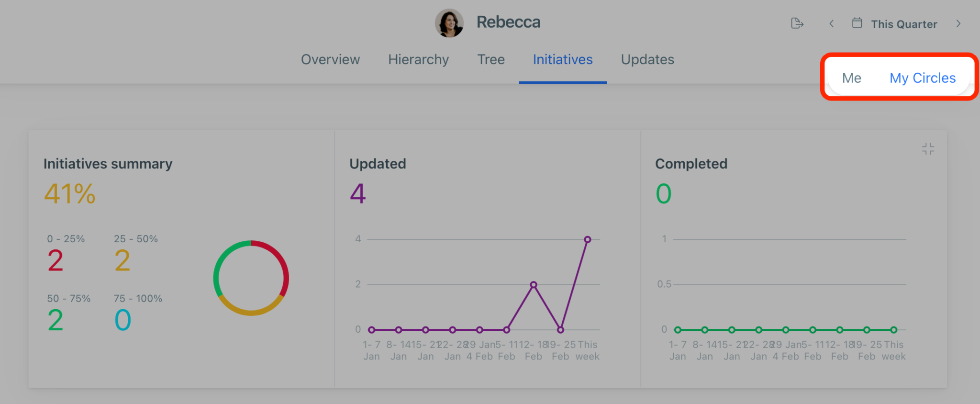Open the Tree tab
Image resolution: width=980 pixels, height=404 pixels.
491,59
